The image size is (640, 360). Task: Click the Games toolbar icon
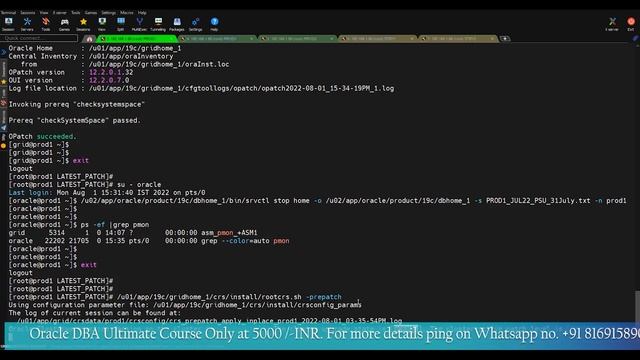tap(64, 24)
